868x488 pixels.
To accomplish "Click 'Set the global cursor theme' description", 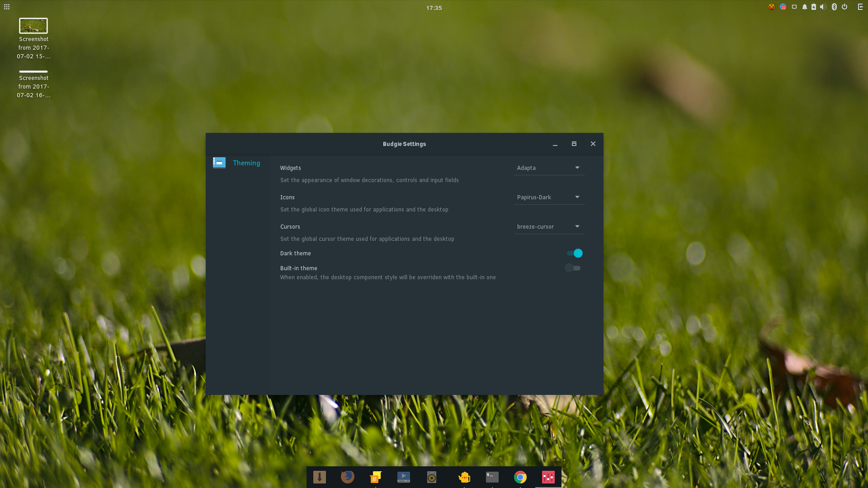I will (x=367, y=239).
